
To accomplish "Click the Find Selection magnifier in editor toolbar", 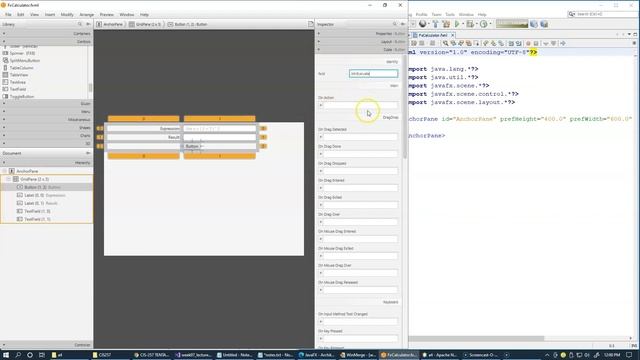I will pyautogui.click(x=445, y=43).
